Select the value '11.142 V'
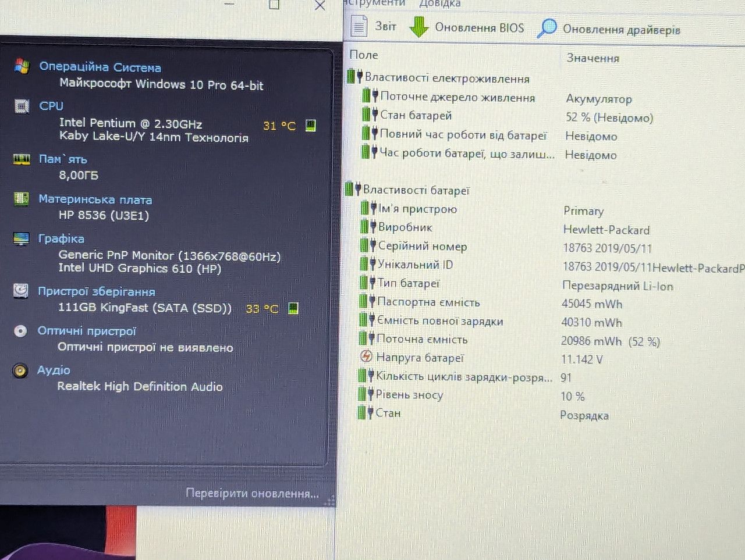Image resolution: width=745 pixels, height=560 pixels. 582,359
